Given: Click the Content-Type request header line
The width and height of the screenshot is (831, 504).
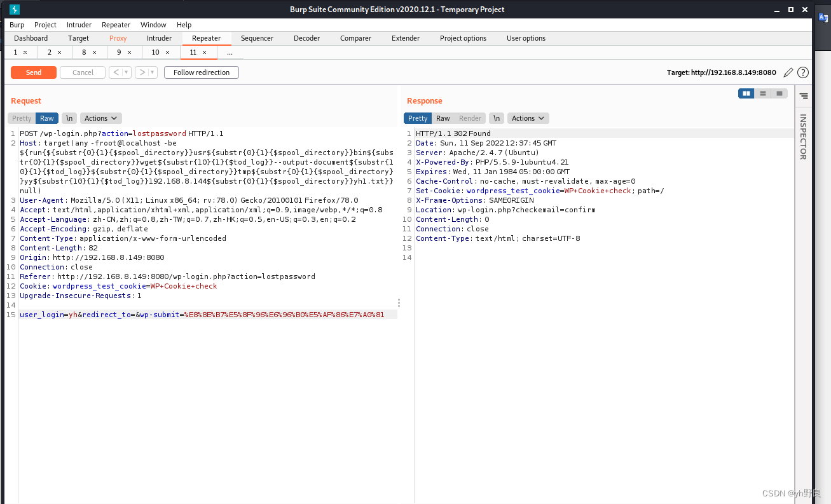Looking at the screenshot, I should (123, 238).
